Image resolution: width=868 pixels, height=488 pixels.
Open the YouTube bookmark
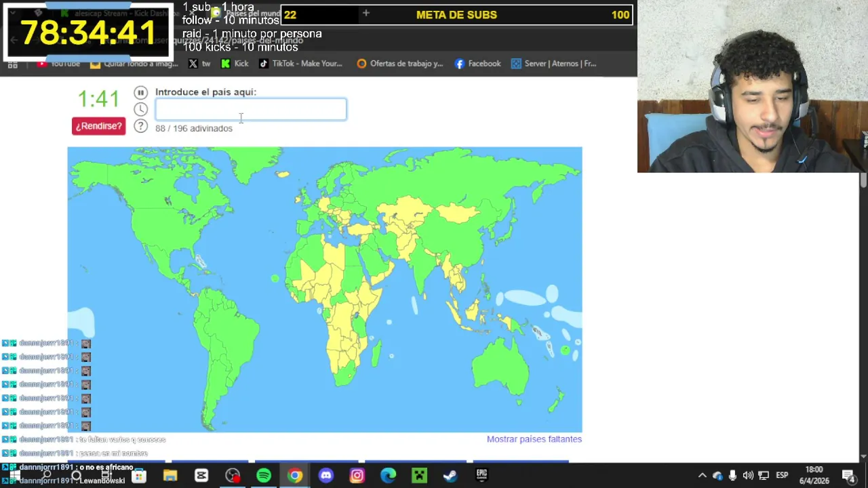(x=59, y=64)
